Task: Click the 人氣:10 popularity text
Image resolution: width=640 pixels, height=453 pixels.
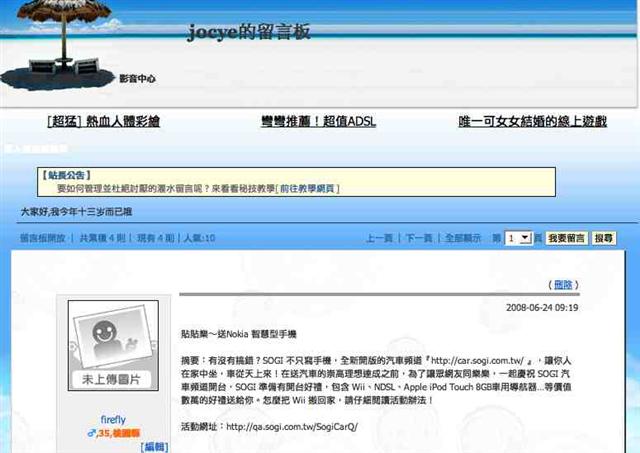Action: [199, 238]
